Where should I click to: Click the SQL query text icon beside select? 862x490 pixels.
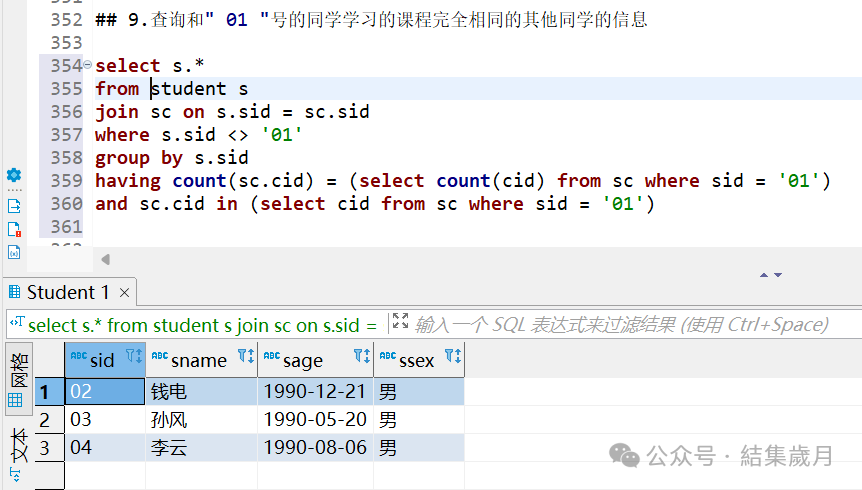[17, 322]
